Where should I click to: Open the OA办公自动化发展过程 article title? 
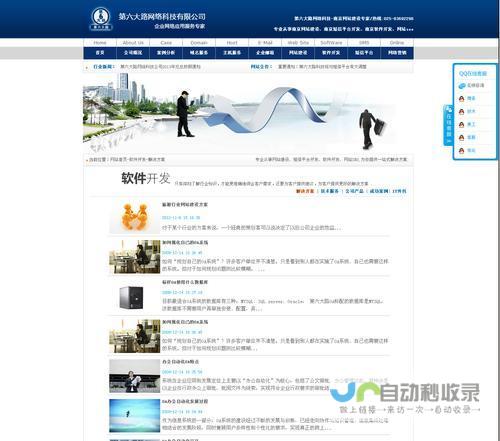(185, 401)
